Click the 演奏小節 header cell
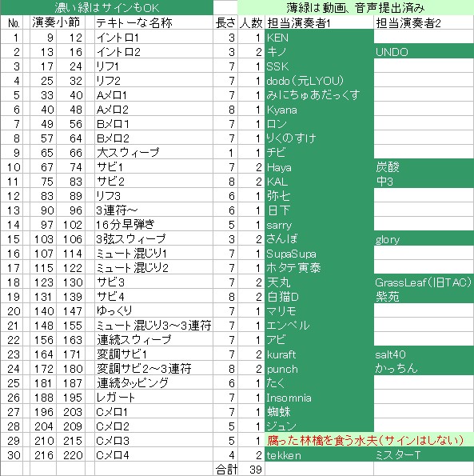This screenshot has height=476, width=474. pyautogui.click(x=58, y=23)
